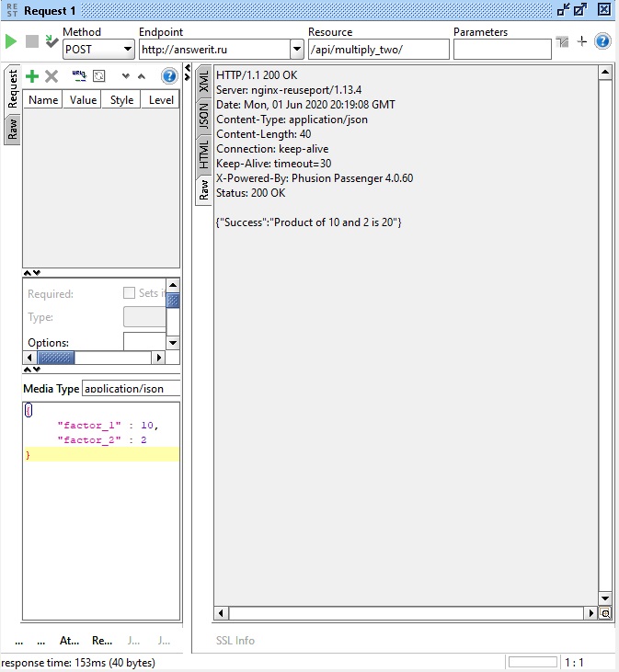Click the Success response JSON body line

pos(309,222)
